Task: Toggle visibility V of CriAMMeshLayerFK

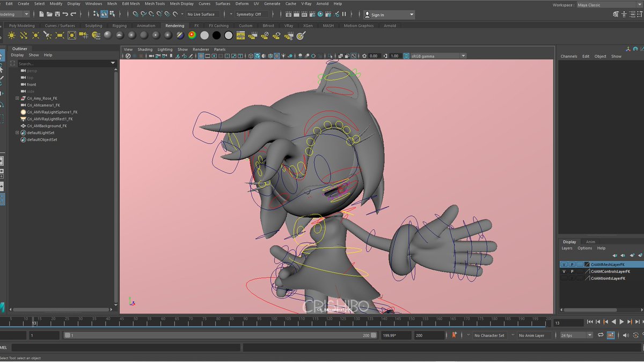Action: (x=563, y=264)
